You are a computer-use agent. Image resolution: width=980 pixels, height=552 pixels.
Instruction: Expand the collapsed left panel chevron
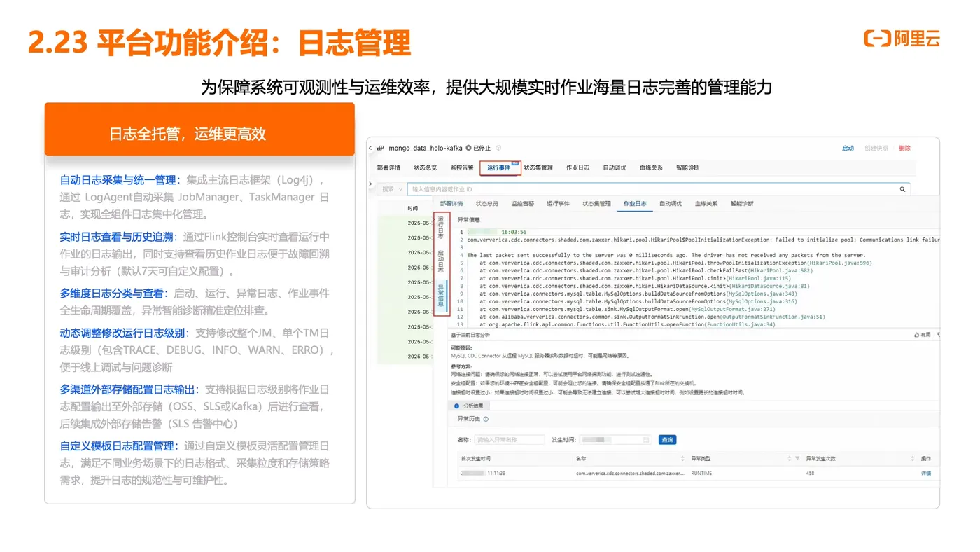pos(369,183)
